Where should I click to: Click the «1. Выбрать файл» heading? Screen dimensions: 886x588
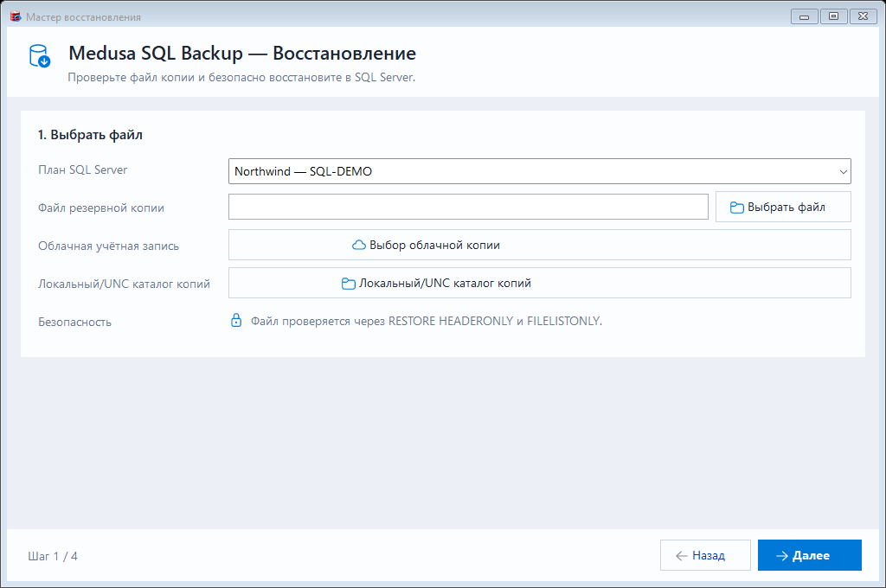point(90,135)
